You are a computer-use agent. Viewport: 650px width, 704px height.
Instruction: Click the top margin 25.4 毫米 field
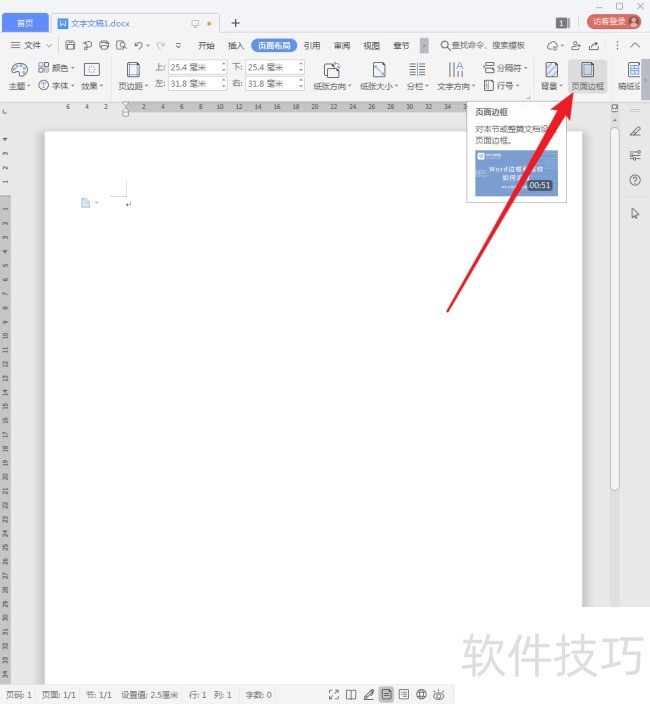[x=194, y=67]
